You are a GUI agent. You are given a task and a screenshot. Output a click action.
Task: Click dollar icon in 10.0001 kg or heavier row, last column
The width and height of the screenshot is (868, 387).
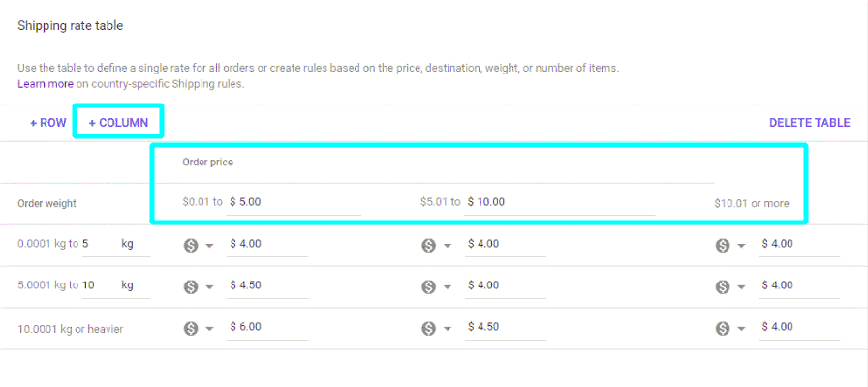(723, 329)
